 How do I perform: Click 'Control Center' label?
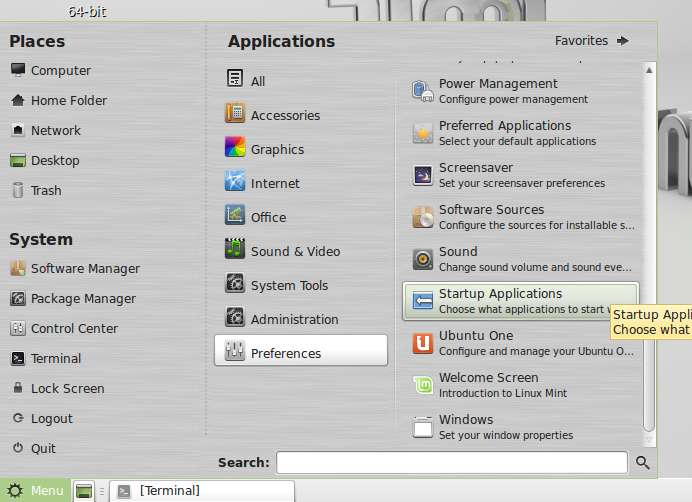click(x=74, y=328)
